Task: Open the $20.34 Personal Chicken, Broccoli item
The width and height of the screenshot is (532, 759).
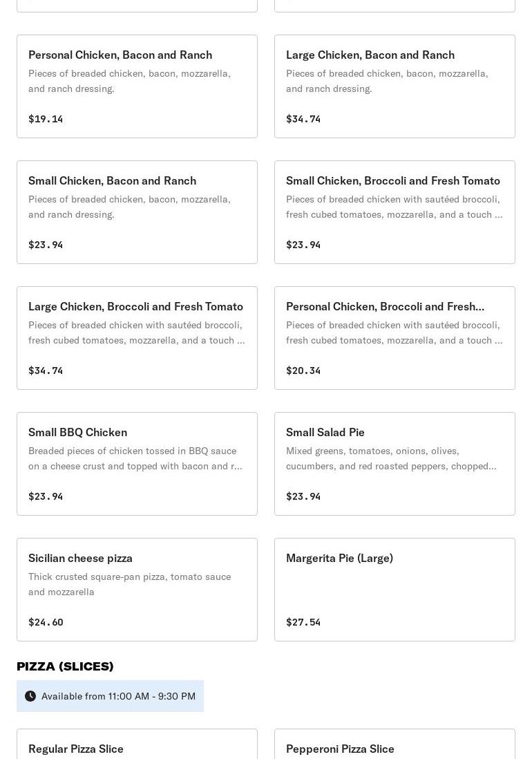Action: pos(395,338)
